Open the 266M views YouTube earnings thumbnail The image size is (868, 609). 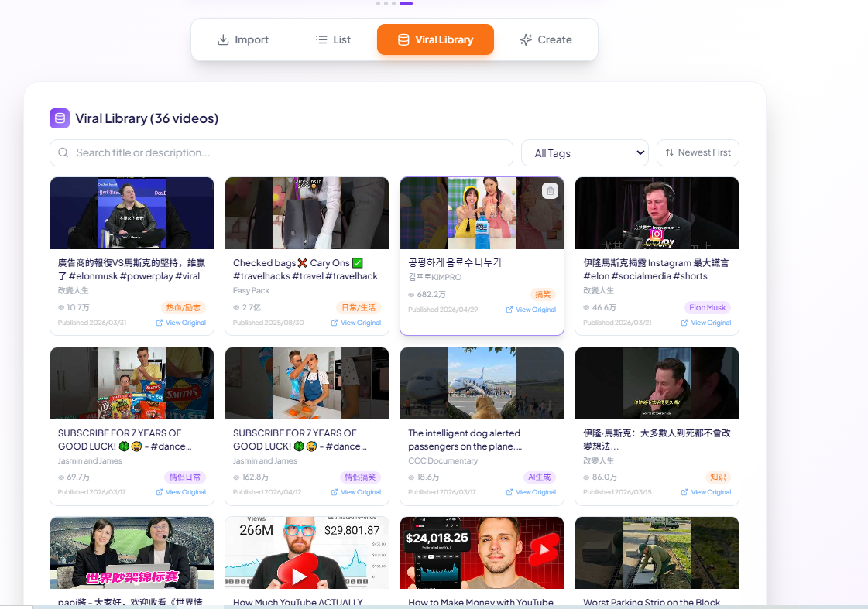click(307, 553)
